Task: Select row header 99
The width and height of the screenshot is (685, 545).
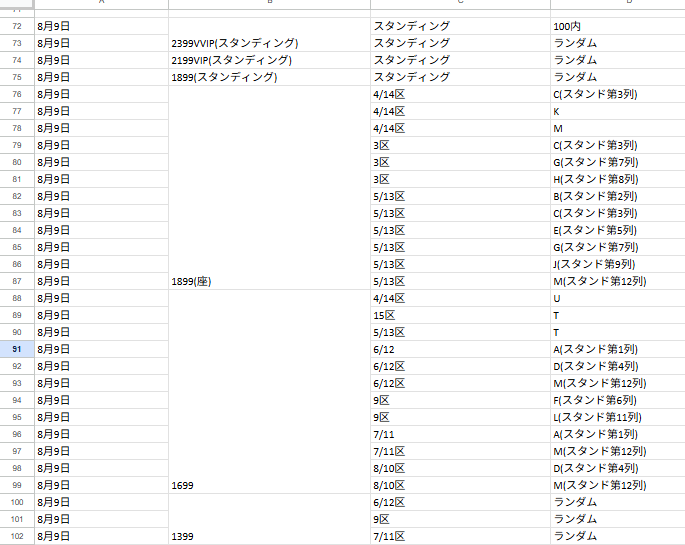Action: tap(17, 485)
